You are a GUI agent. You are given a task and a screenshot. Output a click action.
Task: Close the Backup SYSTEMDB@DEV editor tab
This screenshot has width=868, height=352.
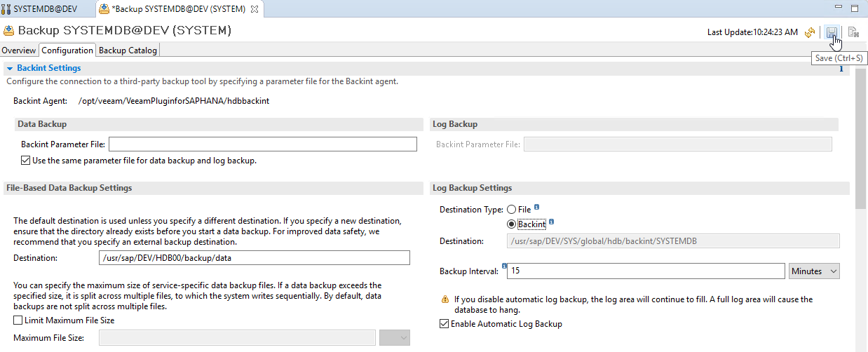pyautogui.click(x=255, y=9)
